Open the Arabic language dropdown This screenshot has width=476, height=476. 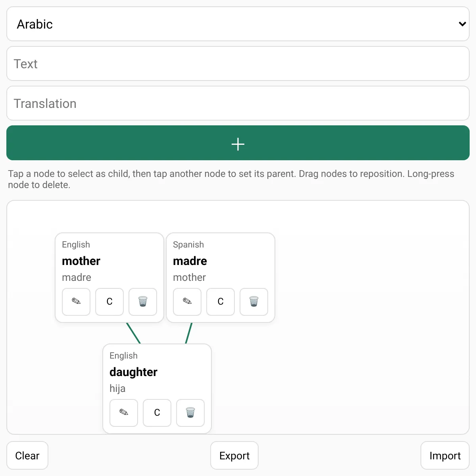point(238,24)
